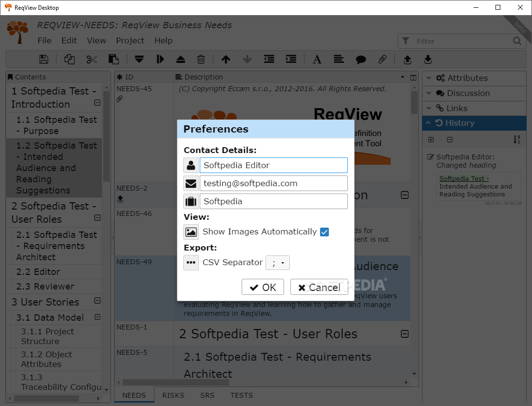Collapse '3 User Stories' tree node

[97, 300]
